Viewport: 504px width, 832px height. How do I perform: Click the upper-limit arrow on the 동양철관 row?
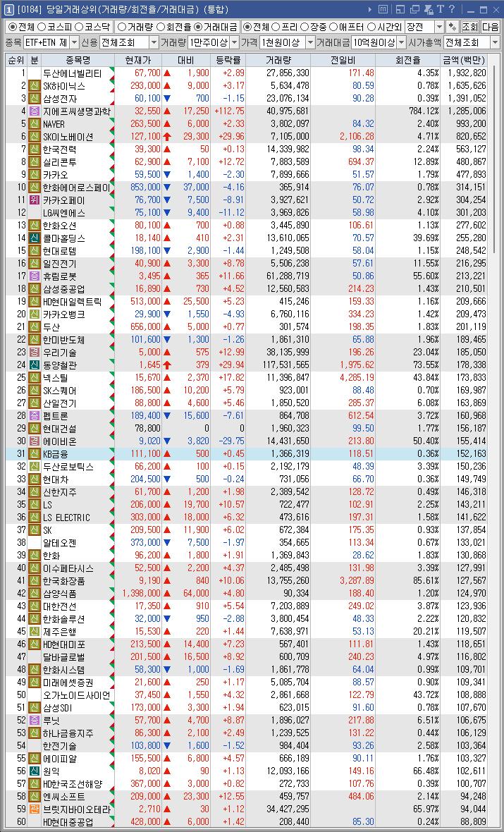tap(167, 365)
